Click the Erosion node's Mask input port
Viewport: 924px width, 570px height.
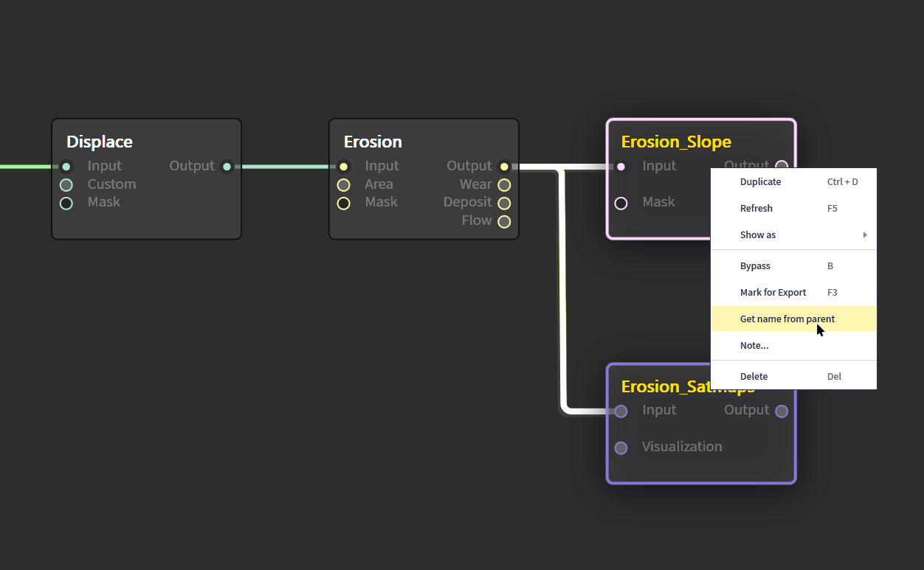tap(344, 203)
